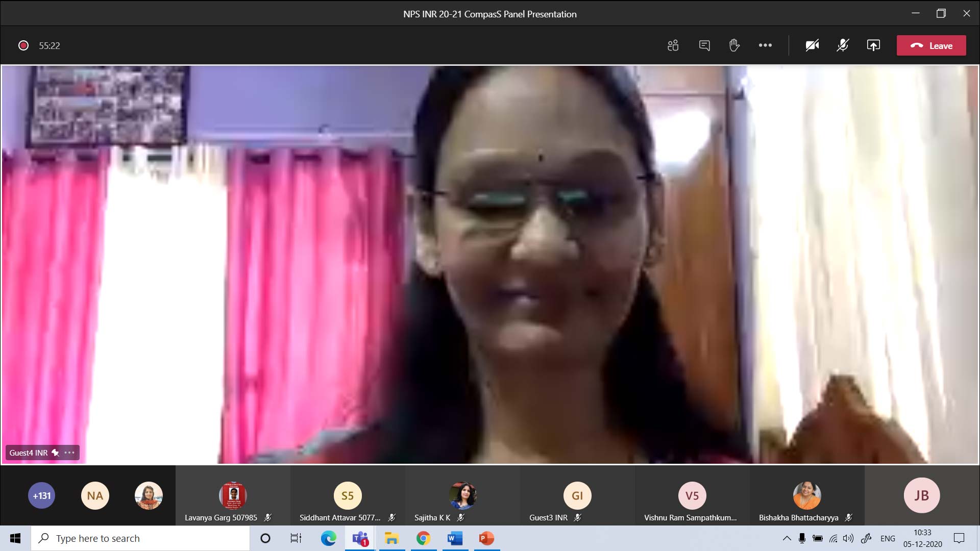Click the pen workspace tray icon
The image size is (980, 551).
tap(866, 538)
